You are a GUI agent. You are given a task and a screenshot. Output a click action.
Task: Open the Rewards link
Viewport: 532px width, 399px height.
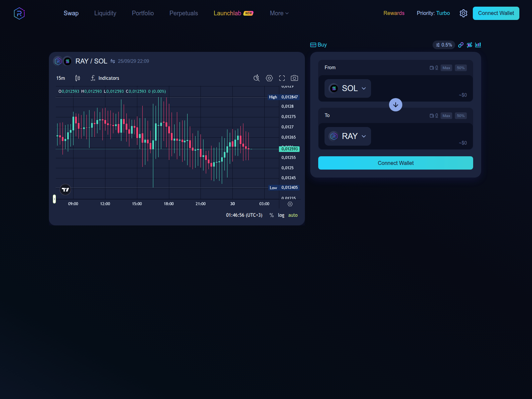[394, 13]
